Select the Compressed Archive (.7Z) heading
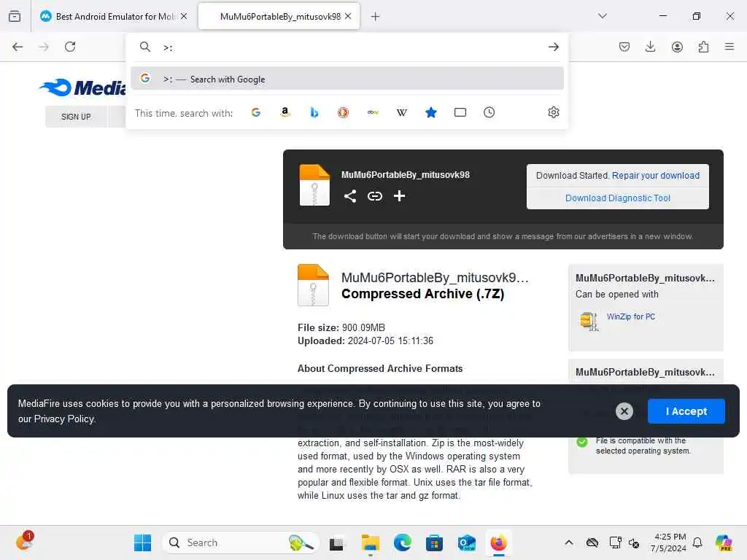Screen dimensions: 747x560 [422, 294]
